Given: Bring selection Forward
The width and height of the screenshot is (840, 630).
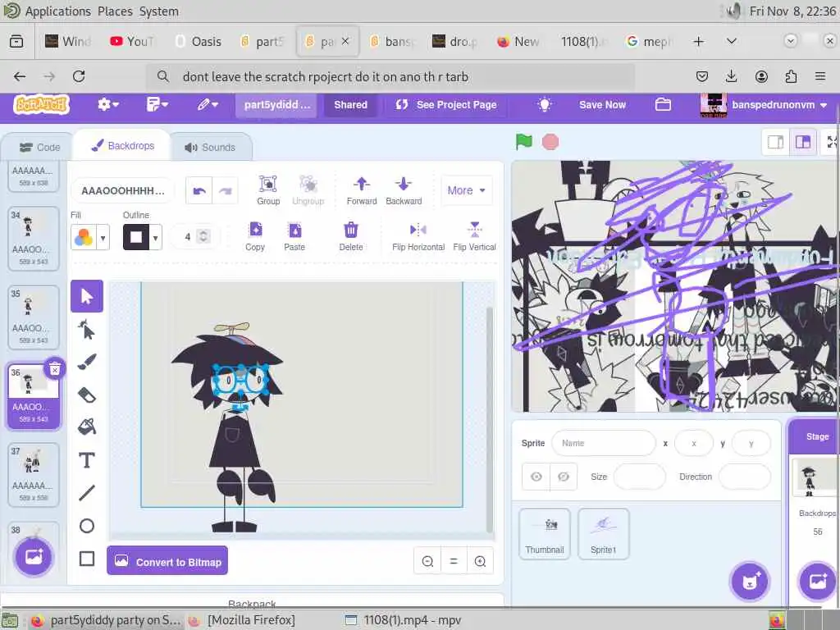Looking at the screenshot, I should 362,190.
